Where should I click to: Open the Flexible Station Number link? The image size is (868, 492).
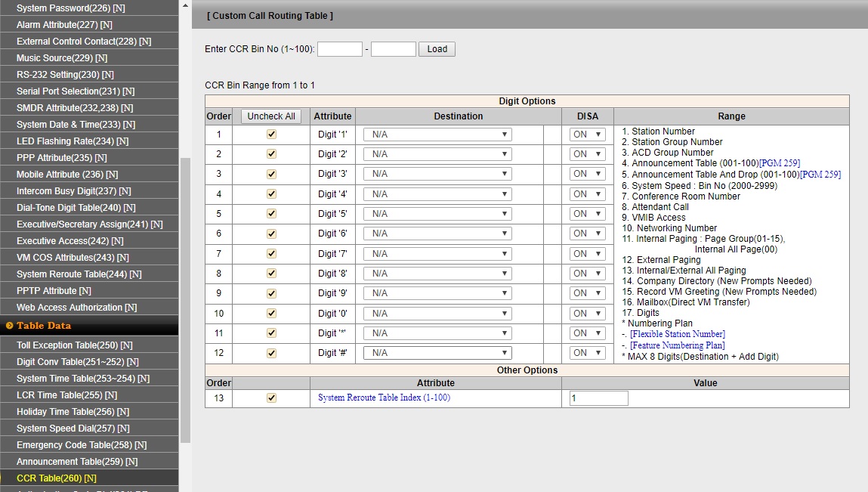[x=677, y=334]
